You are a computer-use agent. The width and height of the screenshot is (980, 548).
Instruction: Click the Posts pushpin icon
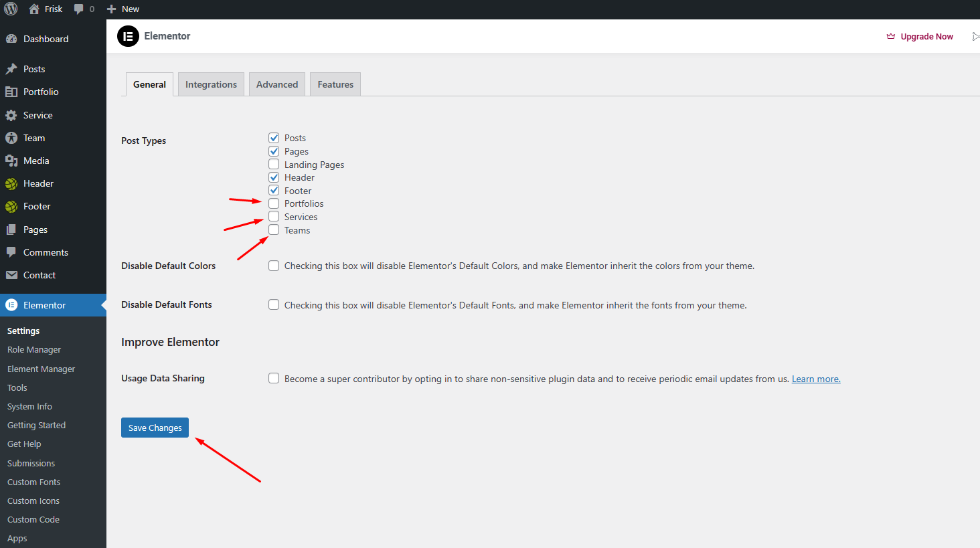11,69
